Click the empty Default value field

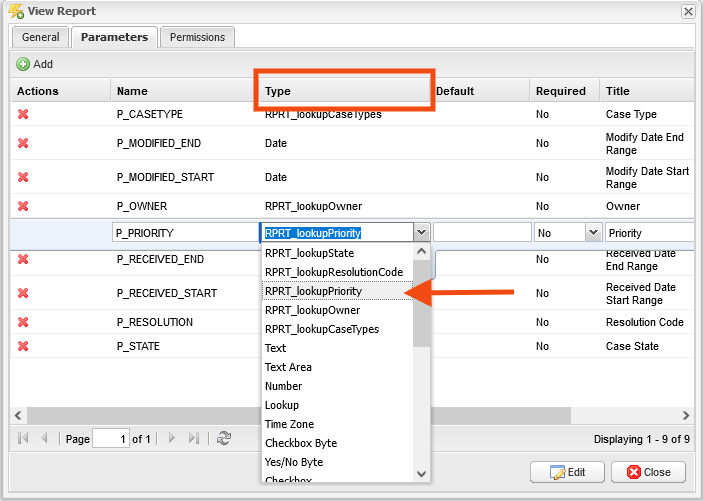[x=482, y=233]
